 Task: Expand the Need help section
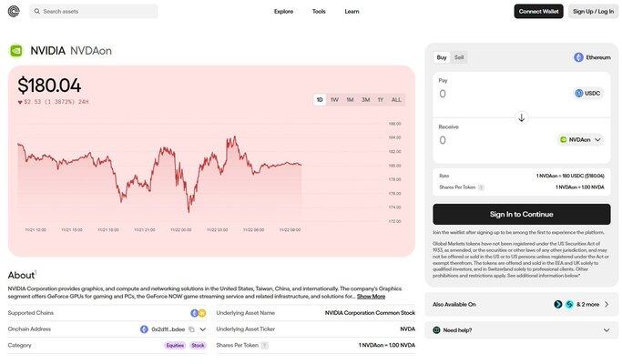pos(607,330)
